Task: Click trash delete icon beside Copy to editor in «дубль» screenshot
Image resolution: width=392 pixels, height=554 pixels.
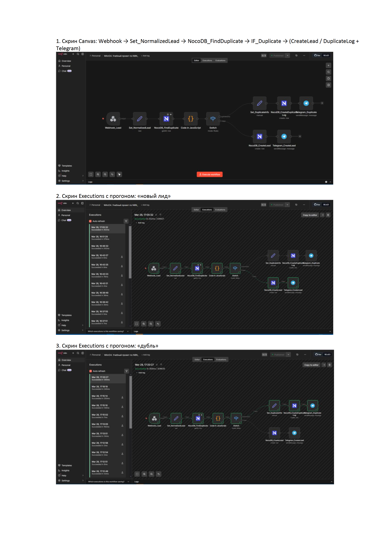Action: [x=329, y=365]
